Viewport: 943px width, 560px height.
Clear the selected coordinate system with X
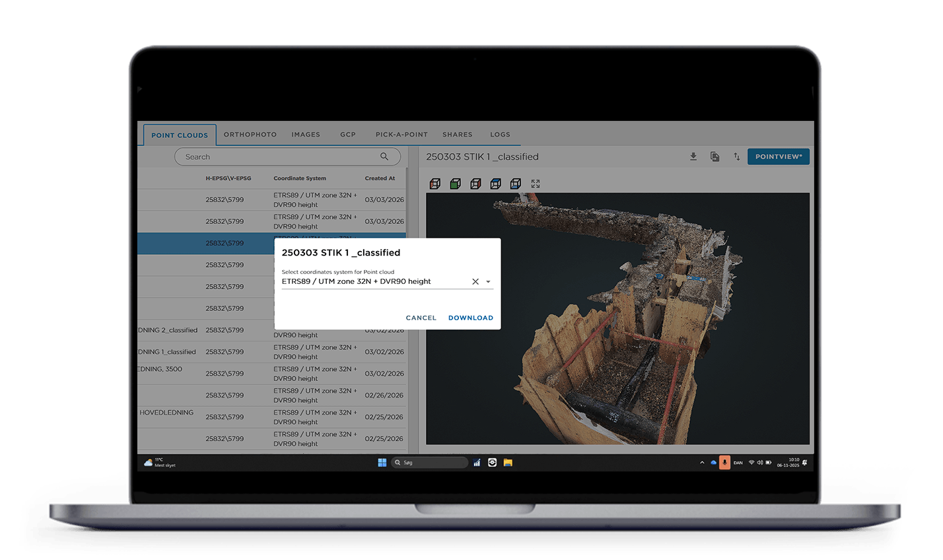click(475, 281)
